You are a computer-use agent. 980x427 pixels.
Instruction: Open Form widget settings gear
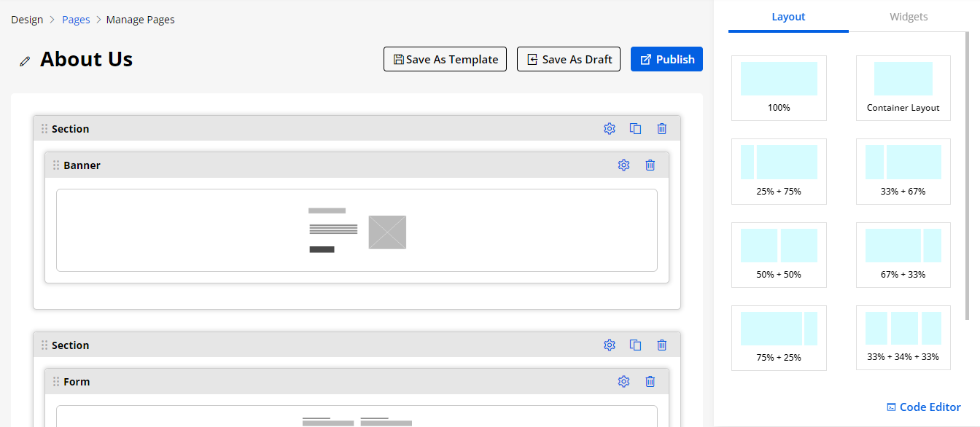623,382
